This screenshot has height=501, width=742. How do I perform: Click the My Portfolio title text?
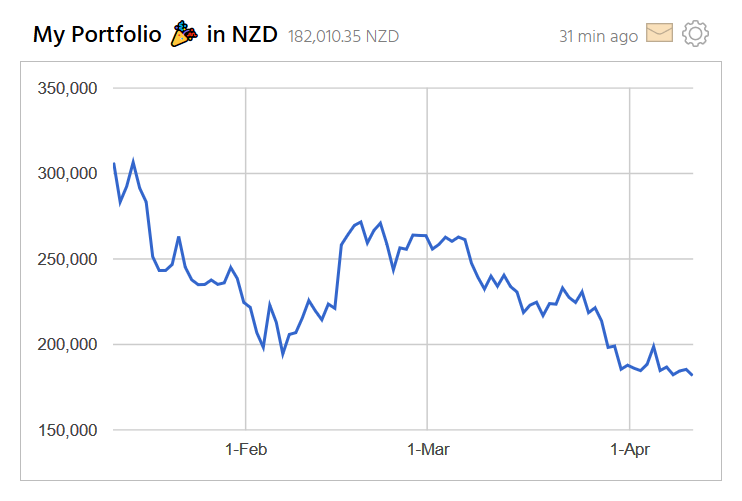[97, 35]
